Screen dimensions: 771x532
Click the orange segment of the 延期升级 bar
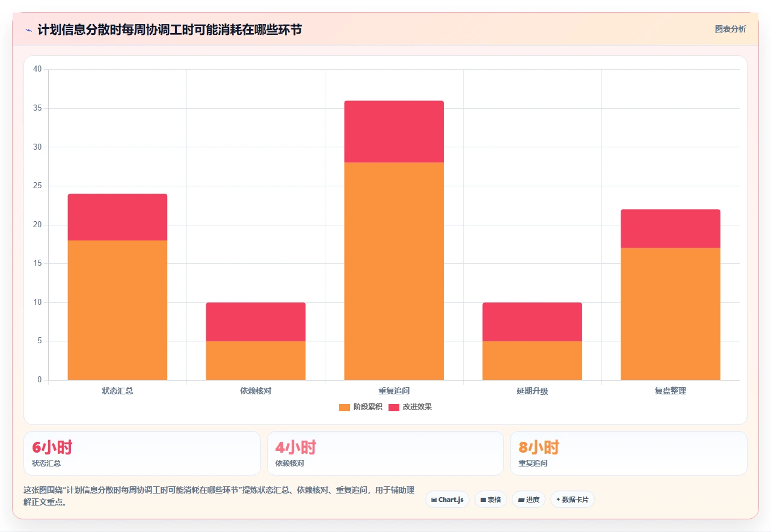[x=532, y=361]
